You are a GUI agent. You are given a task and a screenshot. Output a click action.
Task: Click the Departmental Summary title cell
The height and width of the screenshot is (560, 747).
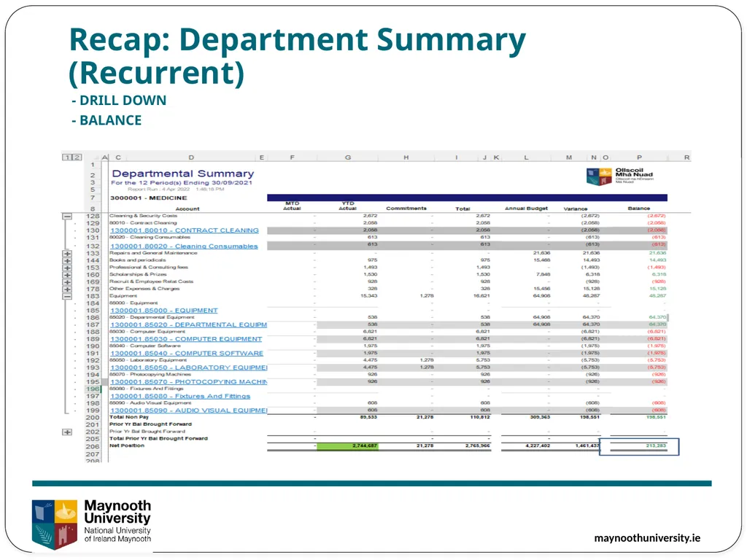tap(183, 174)
